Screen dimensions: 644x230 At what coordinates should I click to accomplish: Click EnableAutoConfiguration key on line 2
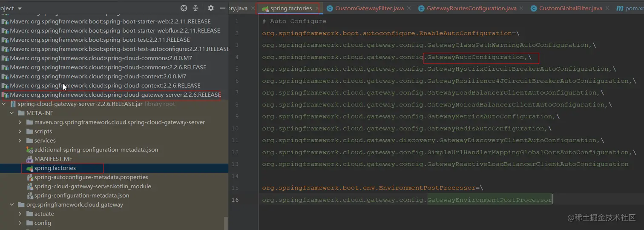point(465,33)
